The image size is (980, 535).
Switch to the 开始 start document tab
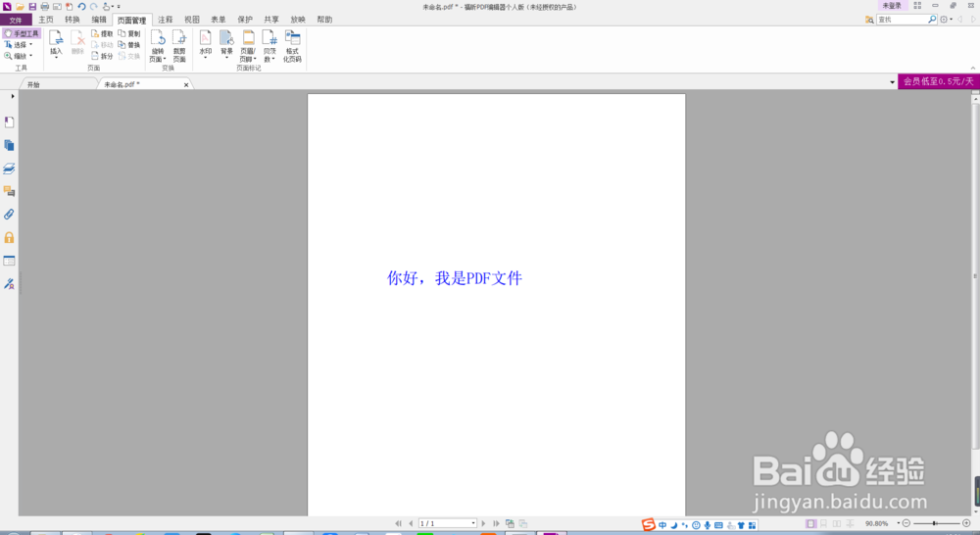pyautogui.click(x=56, y=84)
